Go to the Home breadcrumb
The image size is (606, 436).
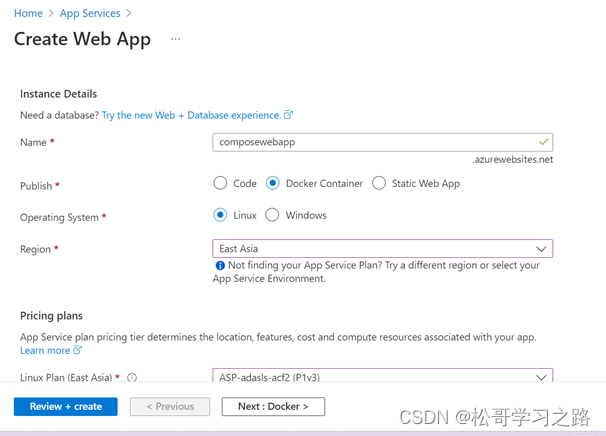point(28,13)
